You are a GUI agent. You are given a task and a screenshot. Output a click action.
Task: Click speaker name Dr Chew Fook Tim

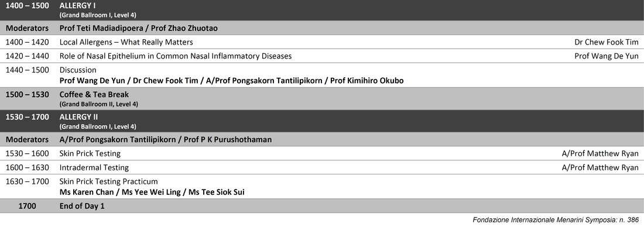606,42
